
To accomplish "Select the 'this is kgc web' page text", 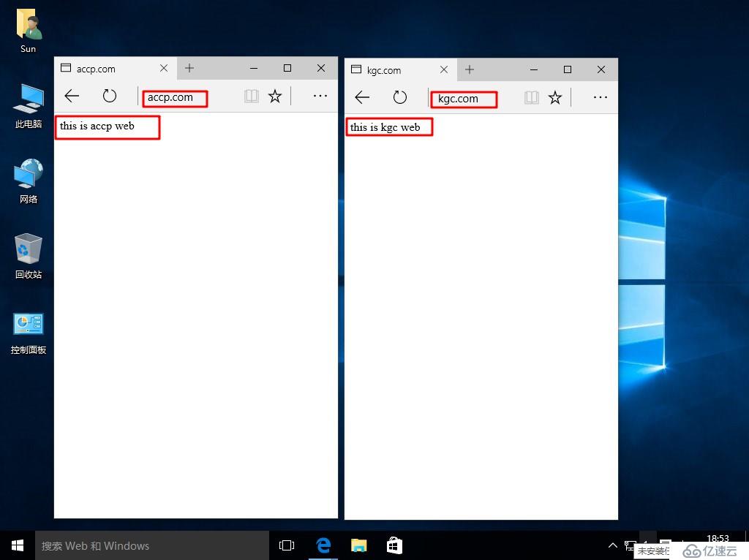I will (x=385, y=127).
